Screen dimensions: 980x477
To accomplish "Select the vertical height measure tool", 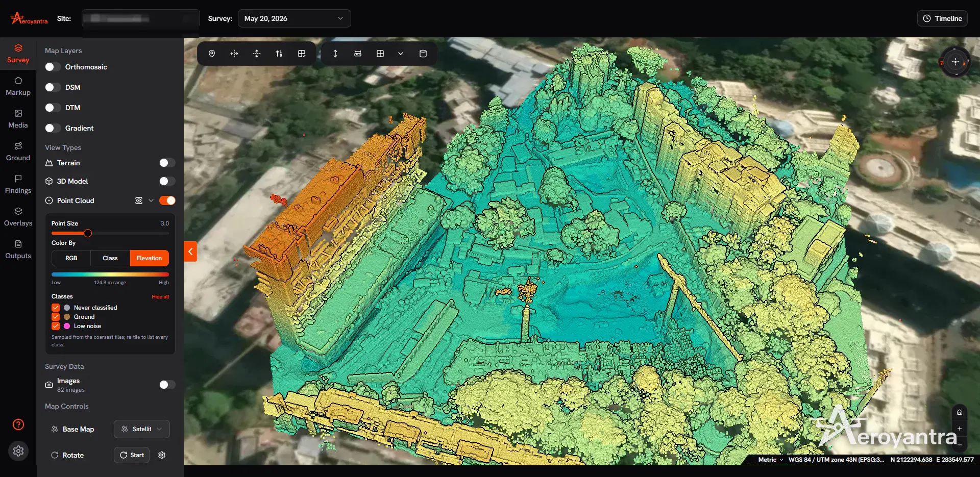I will pyautogui.click(x=335, y=54).
